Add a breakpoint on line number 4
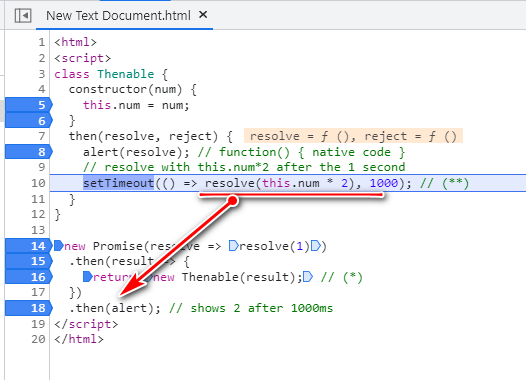Image resolution: width=526 pixels, height=380 pixels. pos(42,89)
